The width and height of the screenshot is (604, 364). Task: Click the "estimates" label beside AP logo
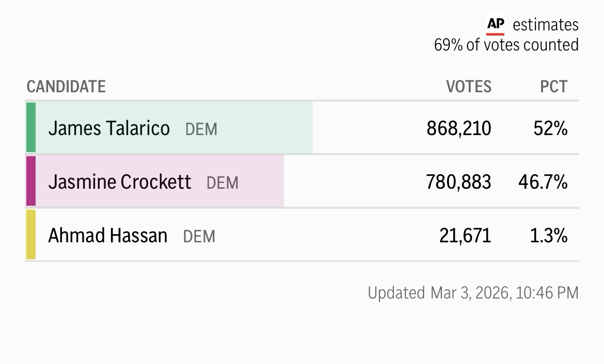pyautogui.click(x=546, y=25)
